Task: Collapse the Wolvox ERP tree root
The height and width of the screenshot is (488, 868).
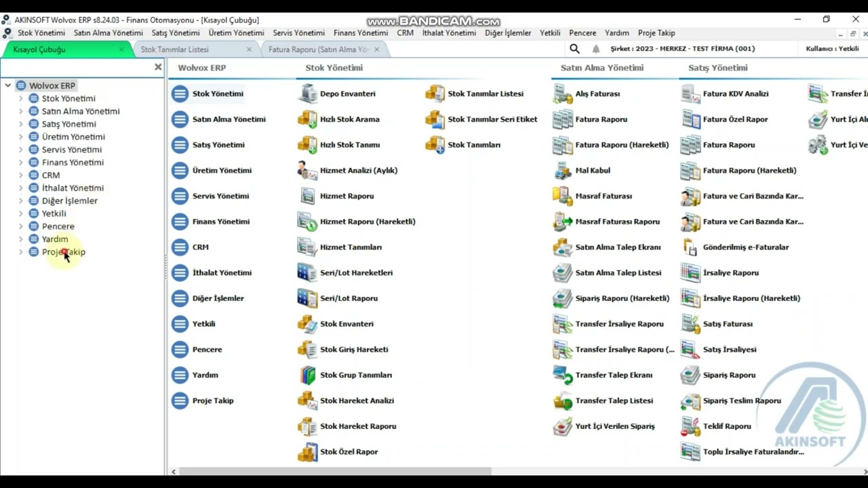Action: pyautogui.click(x=8, y=85)
